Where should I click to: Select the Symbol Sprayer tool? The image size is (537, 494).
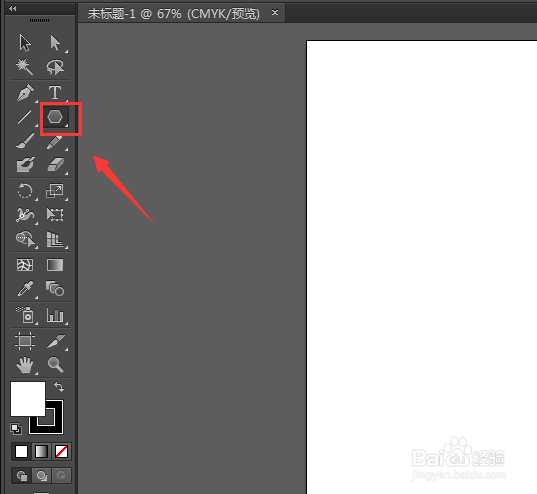(x=25, y=315)
